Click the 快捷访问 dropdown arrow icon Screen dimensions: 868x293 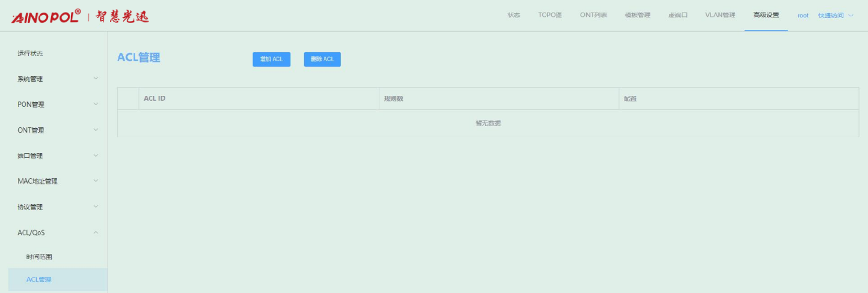pyautogui.click(x=851, y=16)
